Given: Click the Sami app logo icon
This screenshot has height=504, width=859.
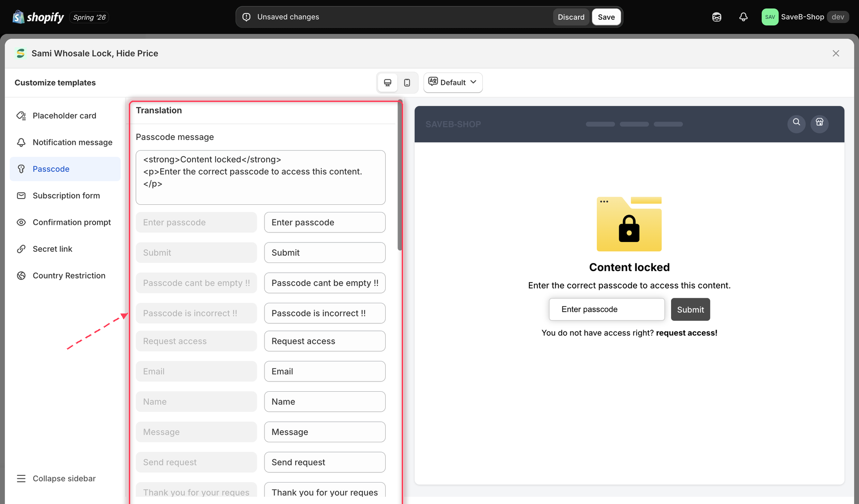Looking at the screenshot, I should (20, 53).
